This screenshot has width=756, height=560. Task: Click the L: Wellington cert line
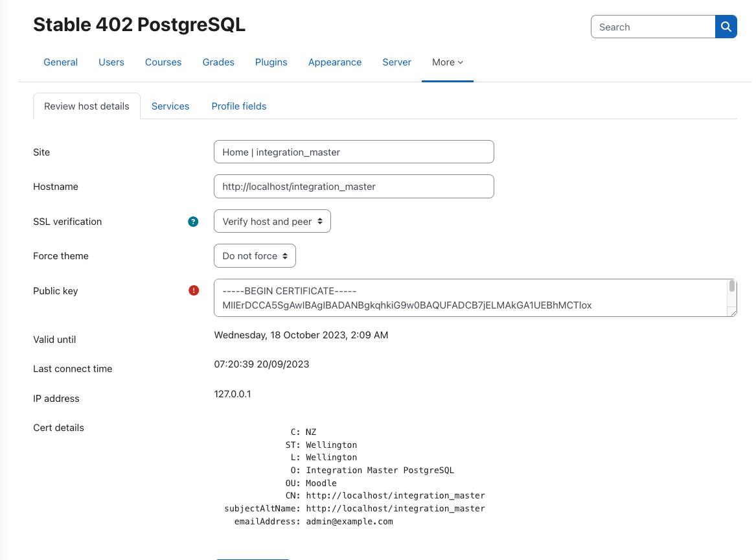pos(323,457)
